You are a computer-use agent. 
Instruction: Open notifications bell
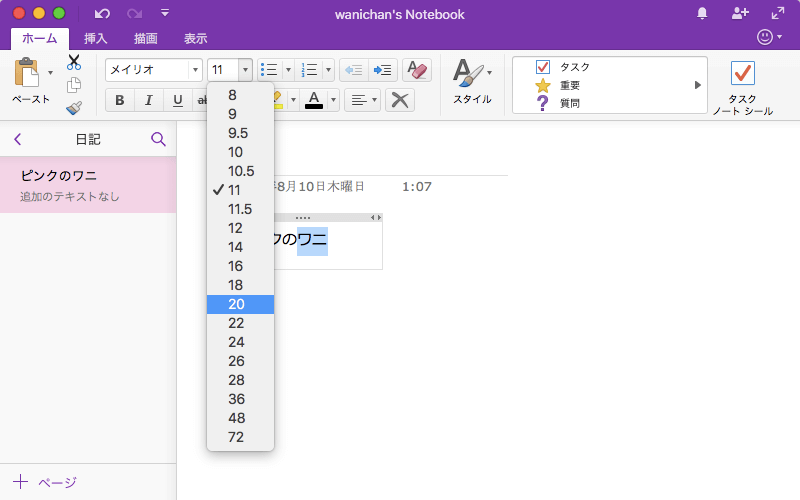[x=702, y=13]
